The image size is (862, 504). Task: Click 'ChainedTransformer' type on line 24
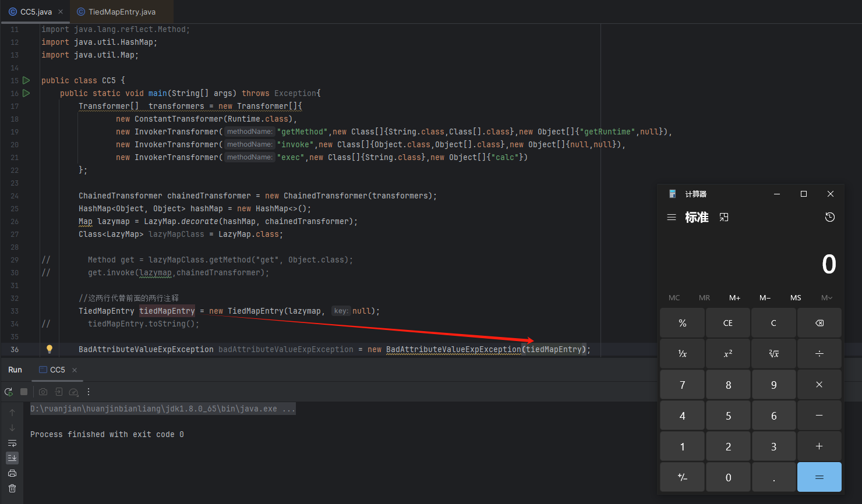pyautogui.click(x=121, y=196)
